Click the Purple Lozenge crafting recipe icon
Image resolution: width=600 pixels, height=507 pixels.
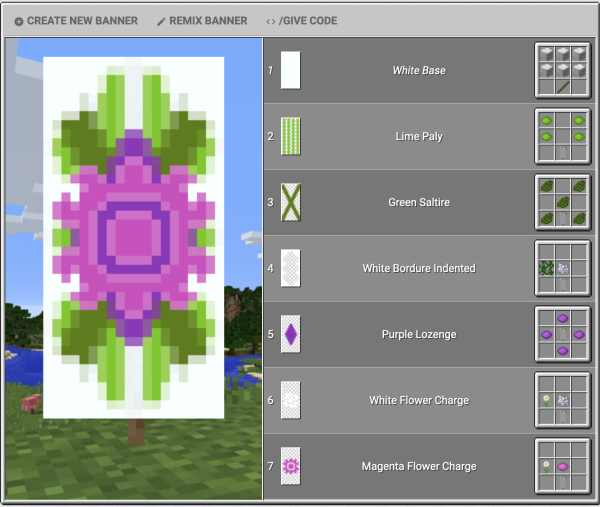pos(564,334)
